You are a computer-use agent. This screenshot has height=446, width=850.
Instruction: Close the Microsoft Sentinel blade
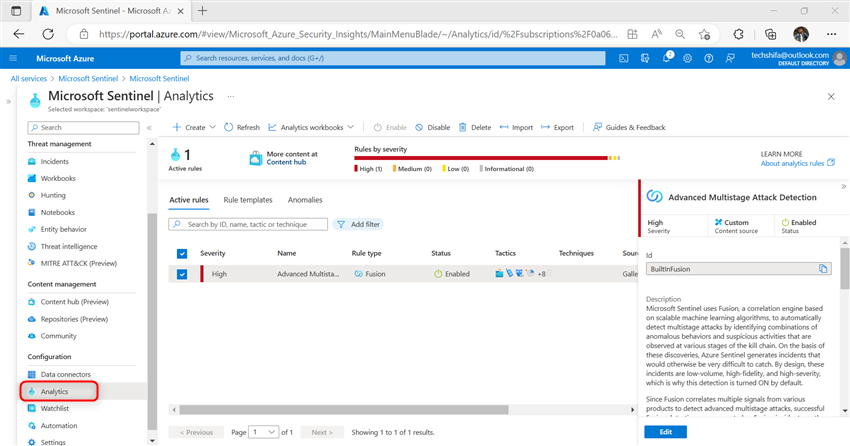click(831, 96)
